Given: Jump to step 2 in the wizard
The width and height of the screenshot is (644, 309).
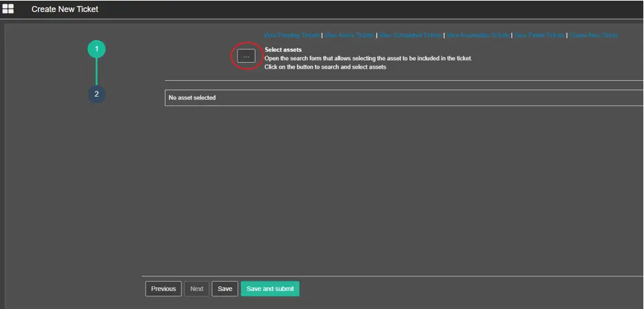Looking at the screenshot, I should [x=96, y=94].
